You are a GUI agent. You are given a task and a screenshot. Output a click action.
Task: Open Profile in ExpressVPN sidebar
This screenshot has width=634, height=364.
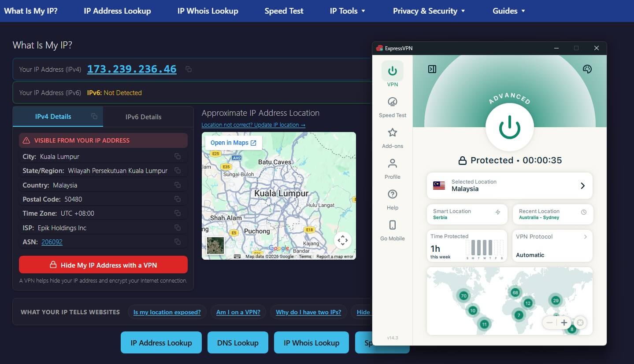tap(393, 169)
